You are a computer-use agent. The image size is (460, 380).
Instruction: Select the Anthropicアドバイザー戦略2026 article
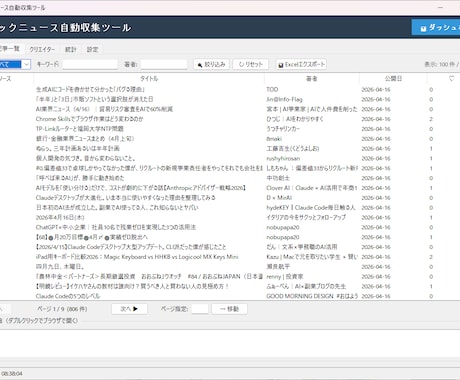click(x=141, y=188)
